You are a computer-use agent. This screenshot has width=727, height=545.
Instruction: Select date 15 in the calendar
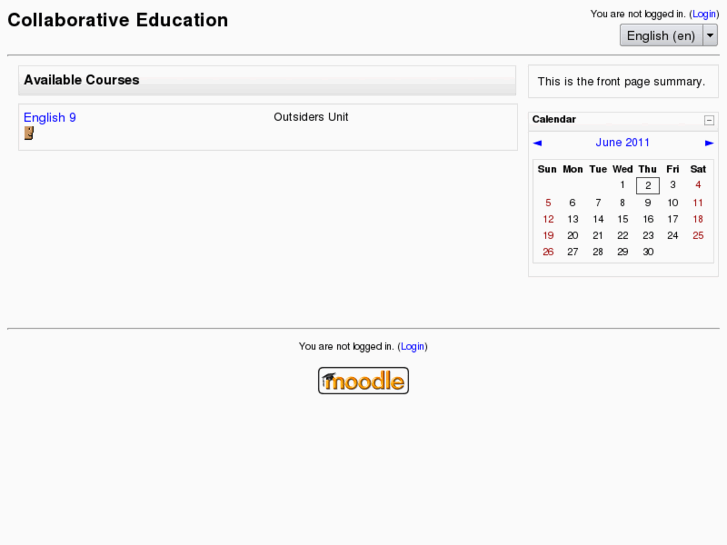(623, 219)
